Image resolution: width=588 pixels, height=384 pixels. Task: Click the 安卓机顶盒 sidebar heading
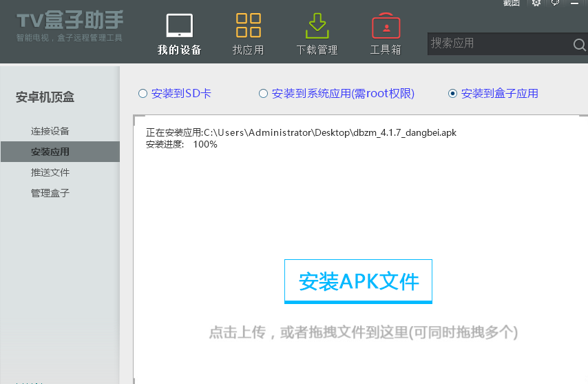pyautogui.click(x=45, y=98)
